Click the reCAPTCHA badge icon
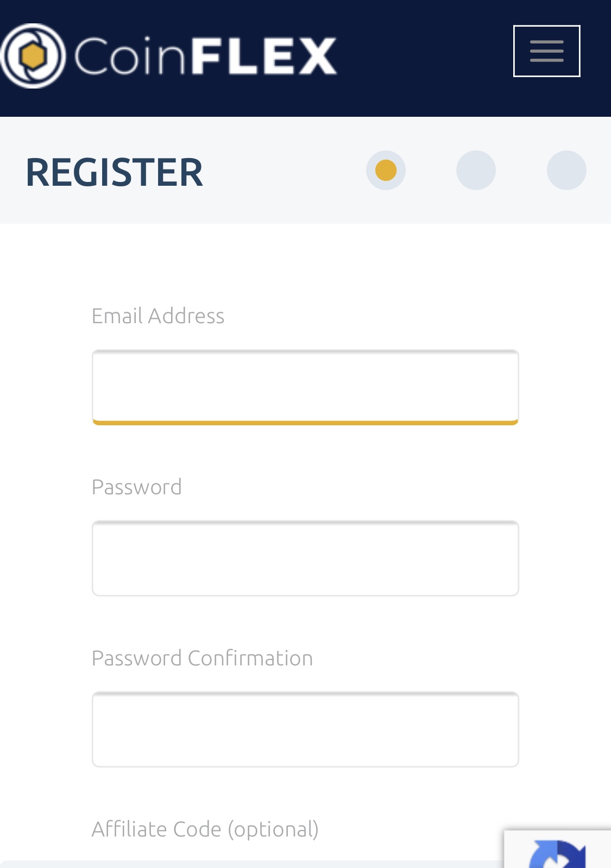 coord(558,853)
